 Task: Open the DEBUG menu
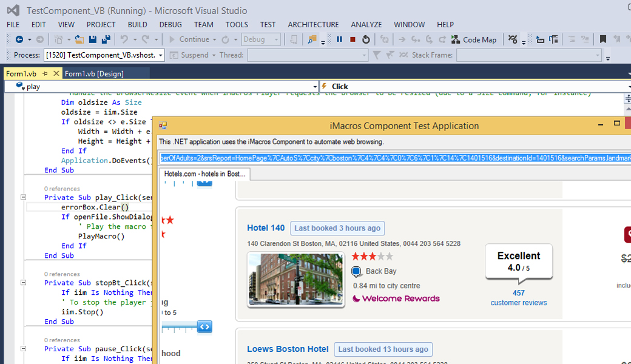pyautogui.click(x=170, y=24)
